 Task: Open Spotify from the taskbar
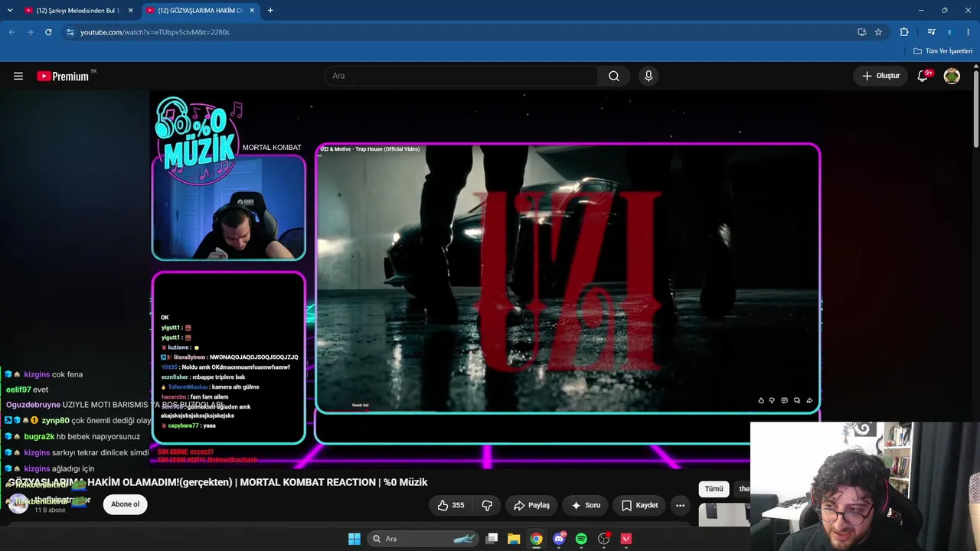[x=581, y=539]
